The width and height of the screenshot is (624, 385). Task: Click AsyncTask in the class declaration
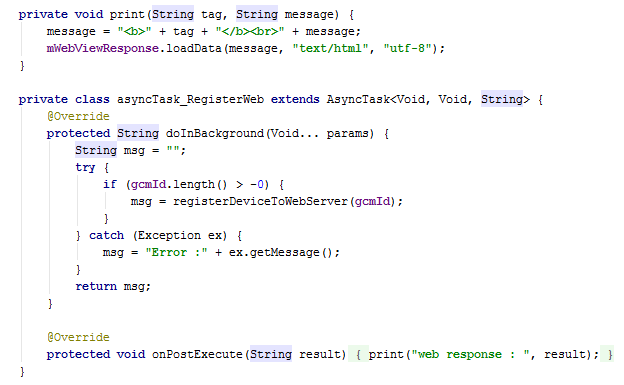click(358, 100)
